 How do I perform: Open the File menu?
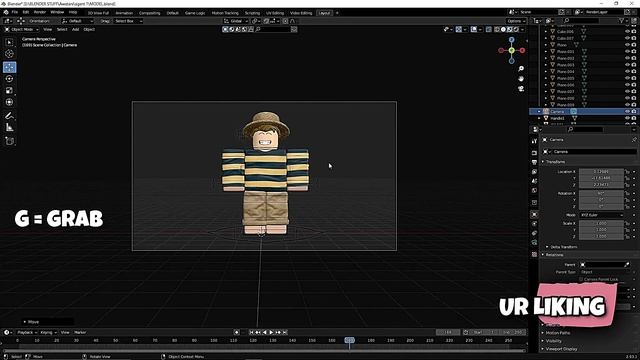[x=15, y=12]
